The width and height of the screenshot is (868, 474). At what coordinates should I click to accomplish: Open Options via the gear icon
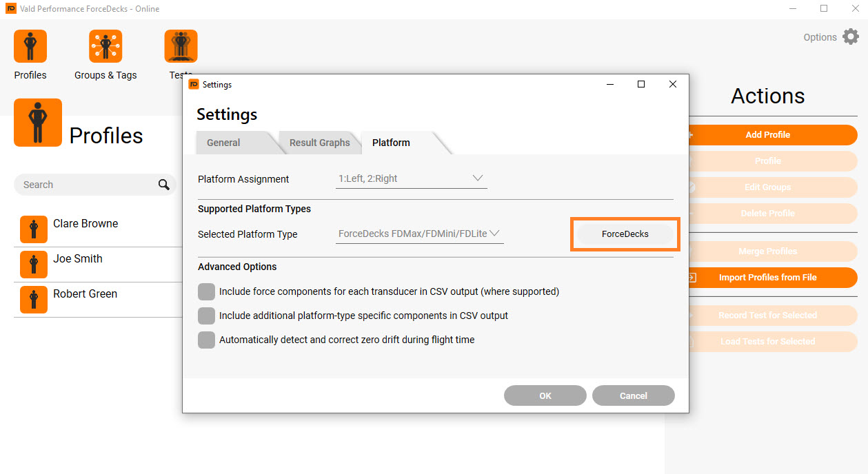(x=850, y=37)
